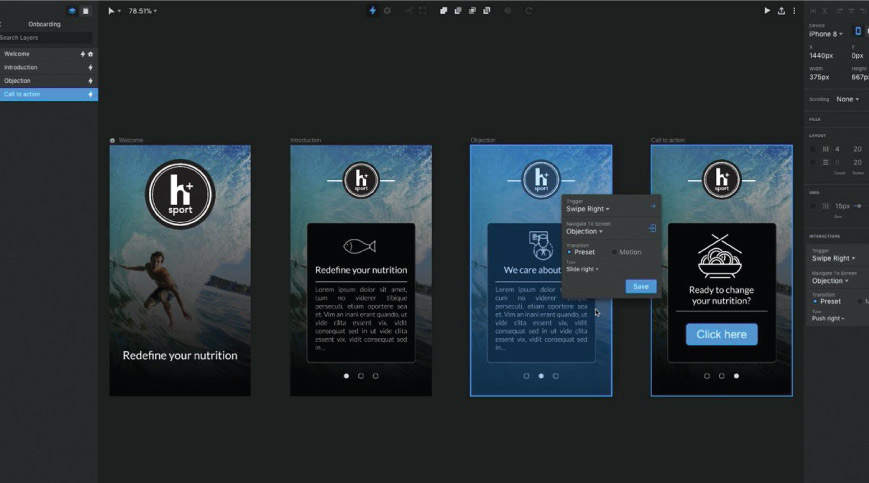
Task: Click the Welcome artboard title label
Action: click(131, 140)
